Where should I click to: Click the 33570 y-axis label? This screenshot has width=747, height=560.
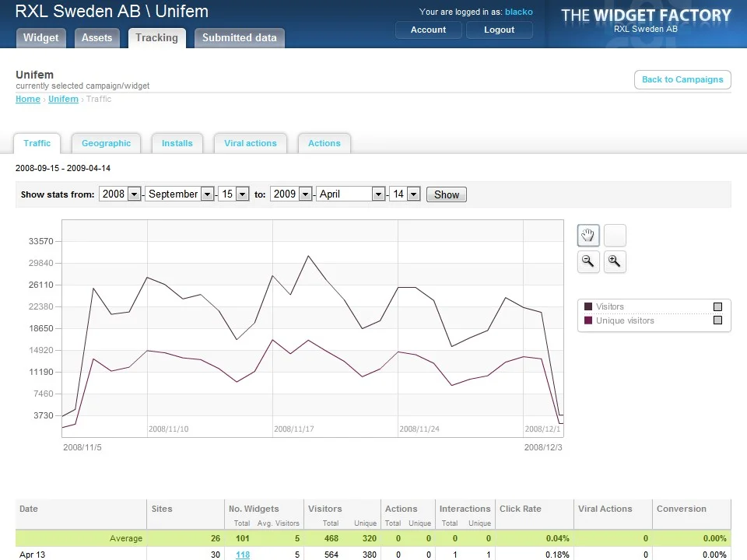(x=41, y=241)
